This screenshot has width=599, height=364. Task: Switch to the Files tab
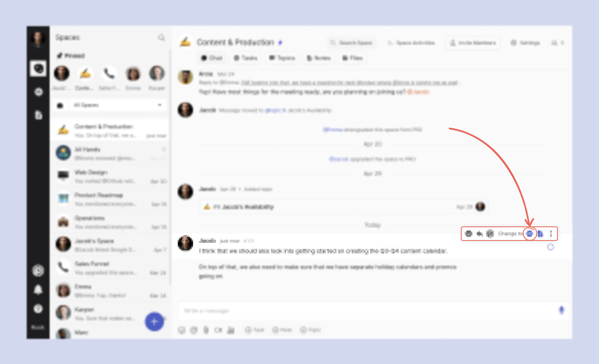point(353,58)
